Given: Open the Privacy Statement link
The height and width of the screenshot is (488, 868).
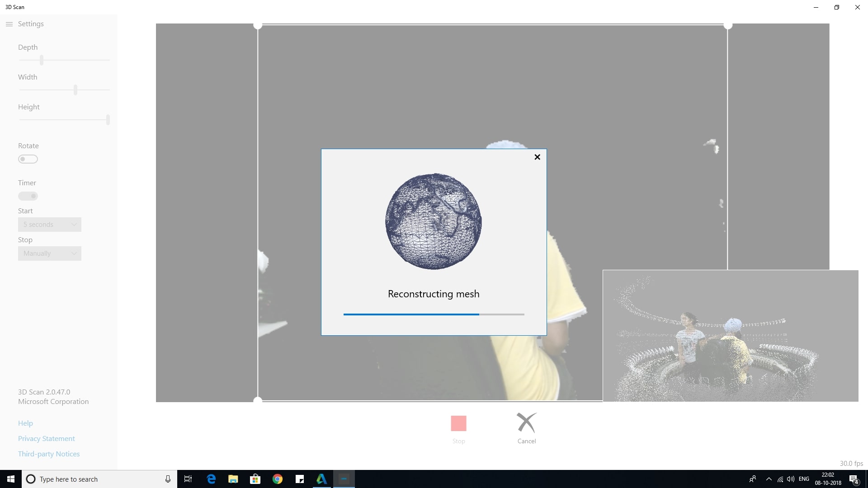Looking at the screenshot, I should pyautogui.click(x=47, y=439).
